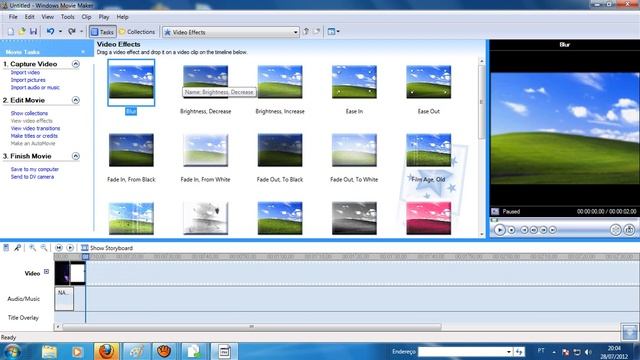The width and height of the screenshot is (640, 360).
Task: Select the Film Age, Old effect
Action: [429, 150]
